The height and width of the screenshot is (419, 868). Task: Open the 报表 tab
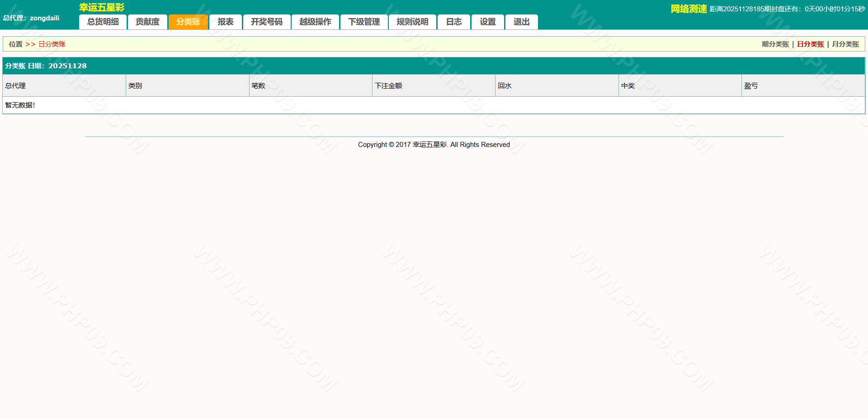(x=225, y=22)
